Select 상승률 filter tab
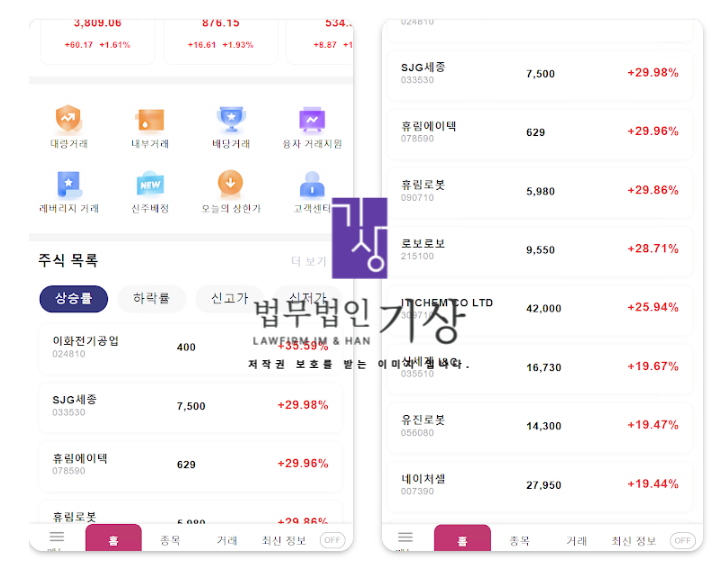Image resolution: width=717 pixels, height=566 pixels. point(74,299)
